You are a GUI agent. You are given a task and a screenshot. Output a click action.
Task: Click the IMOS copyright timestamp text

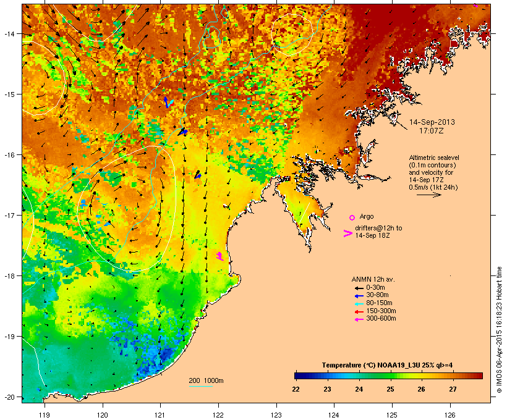(499, 330)
